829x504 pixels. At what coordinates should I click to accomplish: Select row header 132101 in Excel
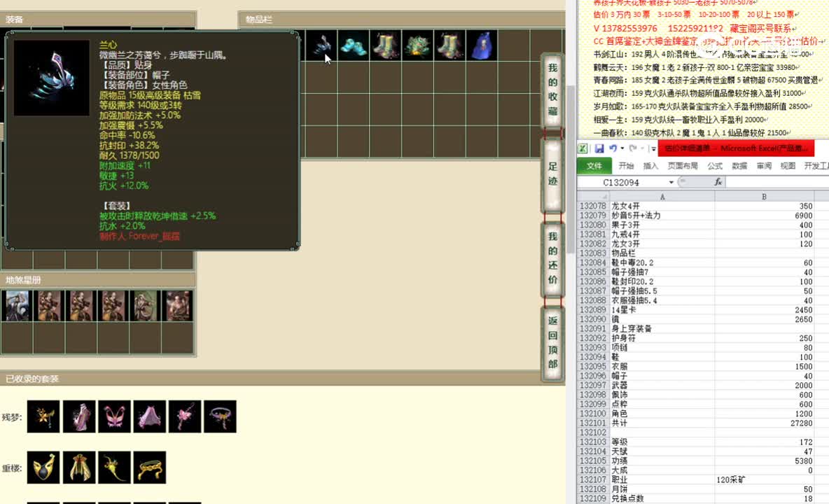click(x=593, y=423)
